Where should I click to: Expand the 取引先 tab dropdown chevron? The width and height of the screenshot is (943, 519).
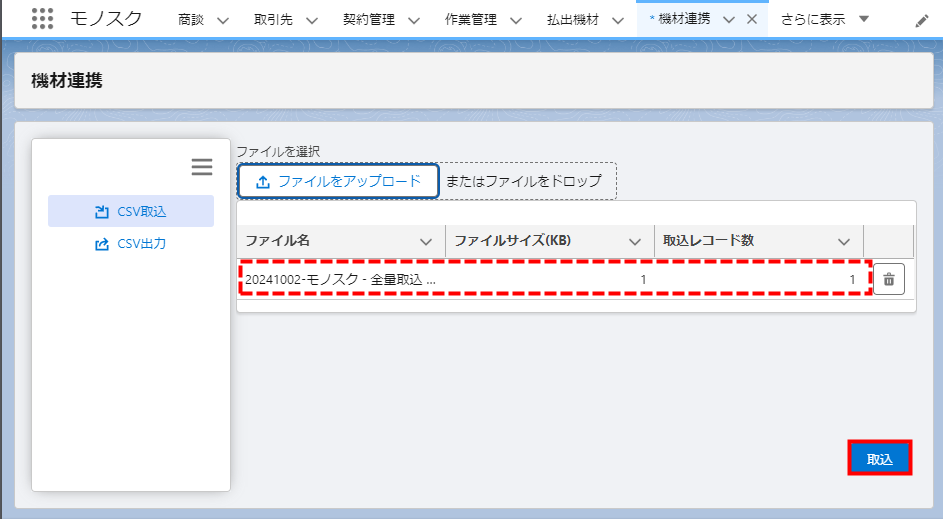pos(311,20)
